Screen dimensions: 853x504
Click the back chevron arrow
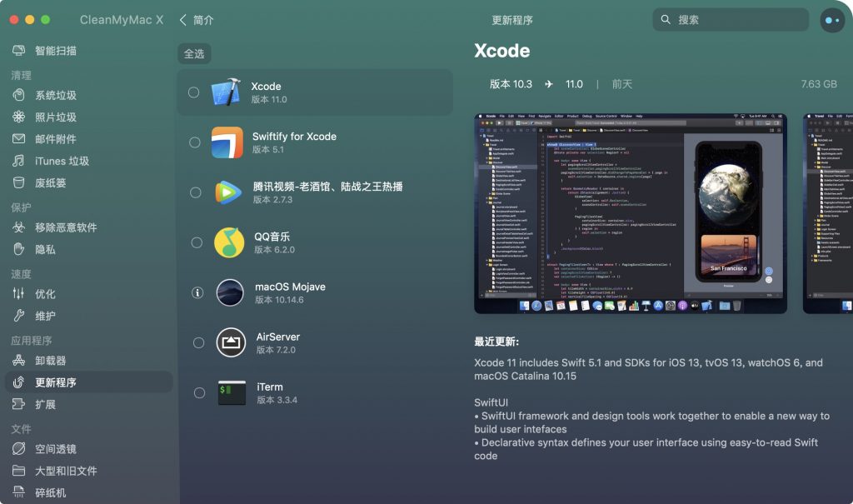pos(182,20)
